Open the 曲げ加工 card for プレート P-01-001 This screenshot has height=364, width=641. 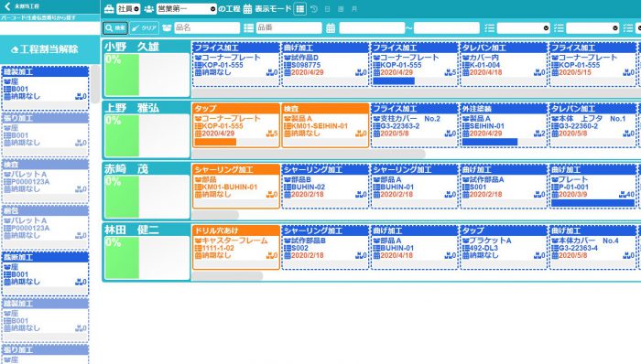pyautogui.click(x=592, y=186)
